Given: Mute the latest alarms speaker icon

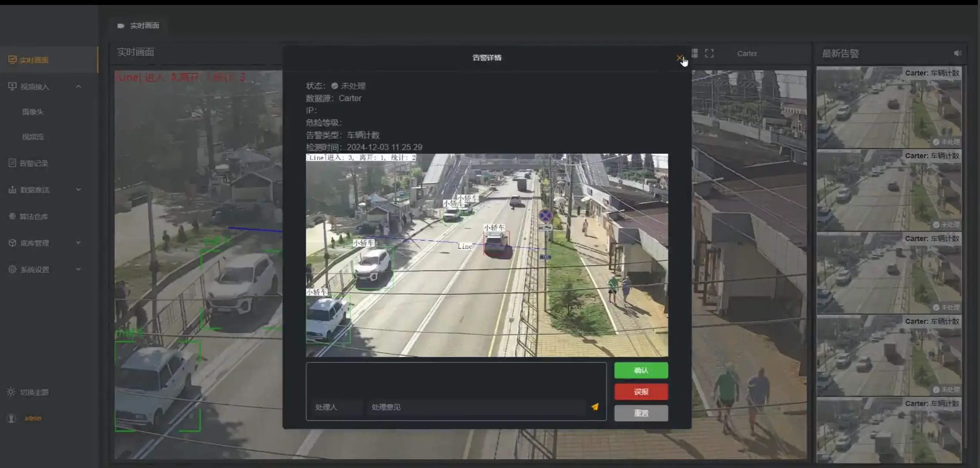Looking at the screenshot, I should [x=957, y=53].
